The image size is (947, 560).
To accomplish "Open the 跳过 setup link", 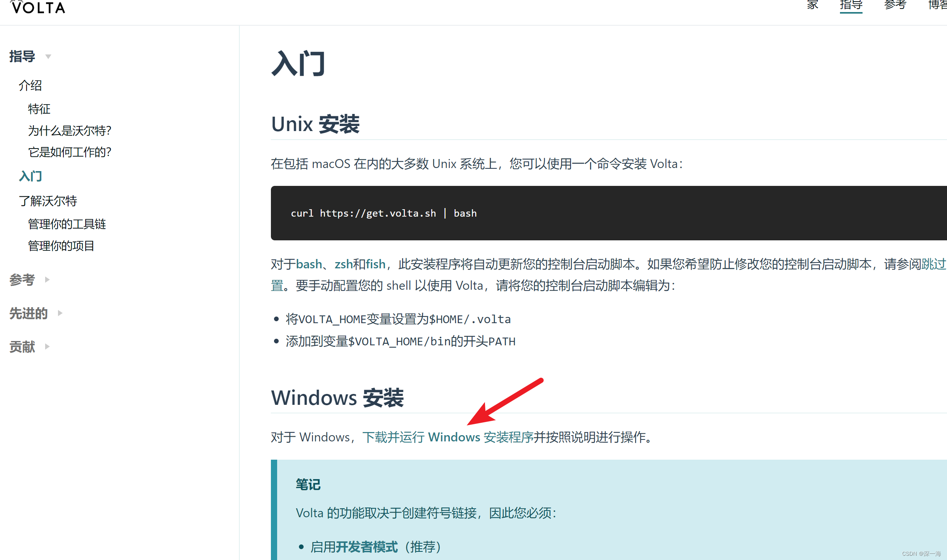I will click(934, 264).
